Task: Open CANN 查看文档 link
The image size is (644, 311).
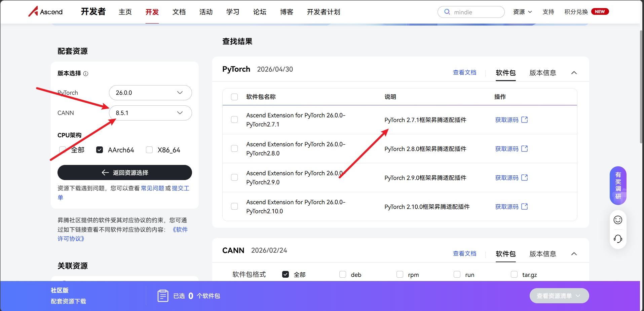Action: [464, 253]
